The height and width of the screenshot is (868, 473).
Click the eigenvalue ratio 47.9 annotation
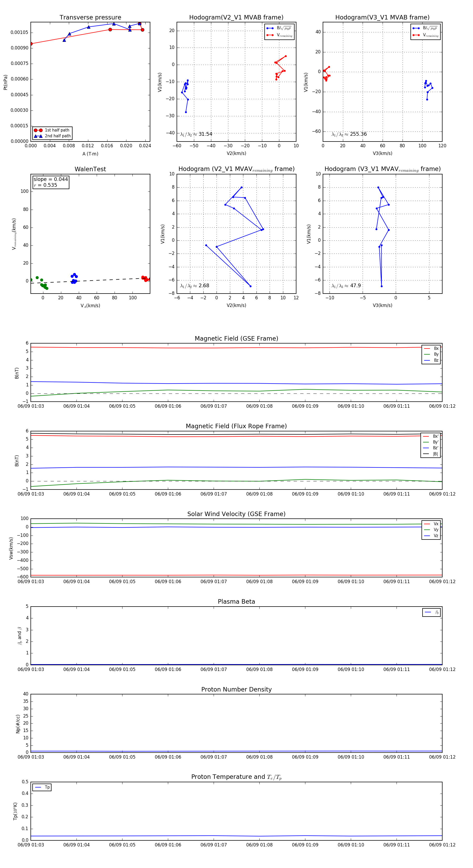(346, 286)
